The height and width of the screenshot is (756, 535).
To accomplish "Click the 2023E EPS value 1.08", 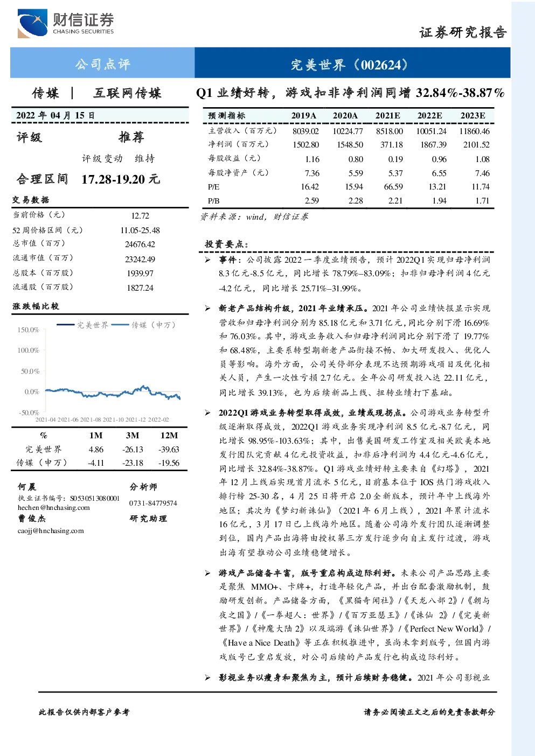I will pyautogui.click(x=482, y=159).
